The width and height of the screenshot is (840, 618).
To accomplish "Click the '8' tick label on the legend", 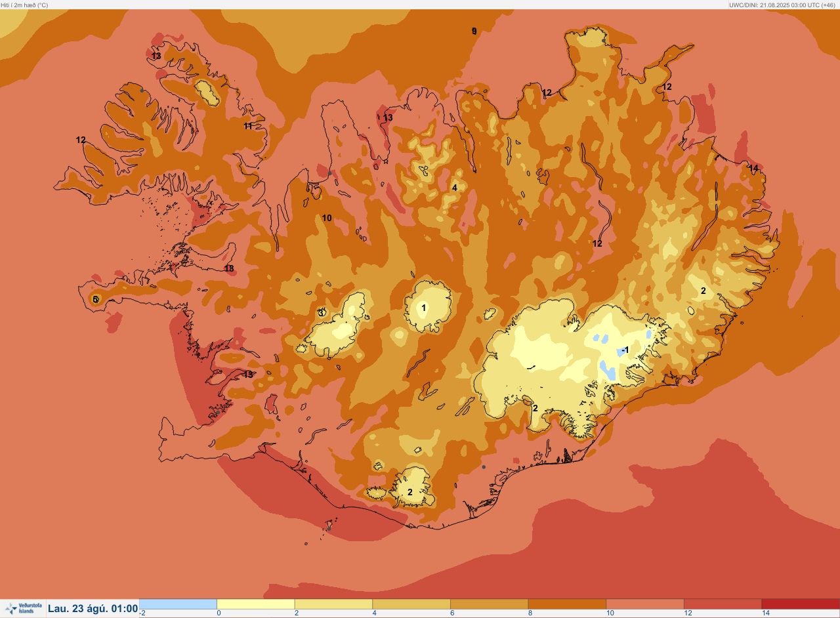I will [x=531, y=613].
